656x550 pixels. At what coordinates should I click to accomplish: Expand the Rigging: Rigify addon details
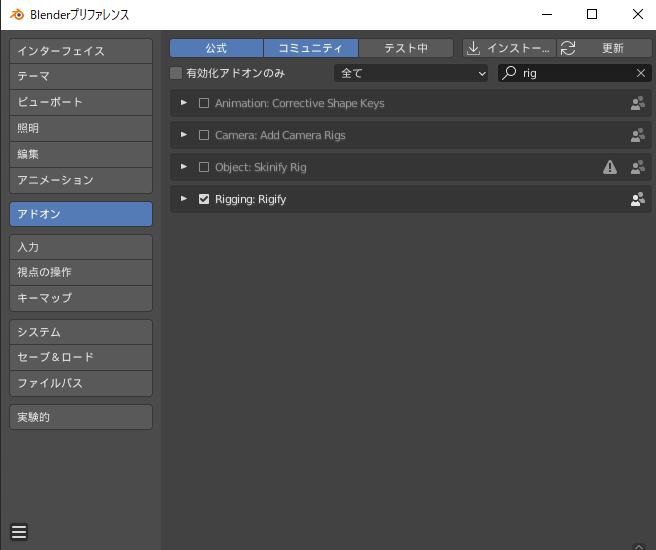[184, 199]
